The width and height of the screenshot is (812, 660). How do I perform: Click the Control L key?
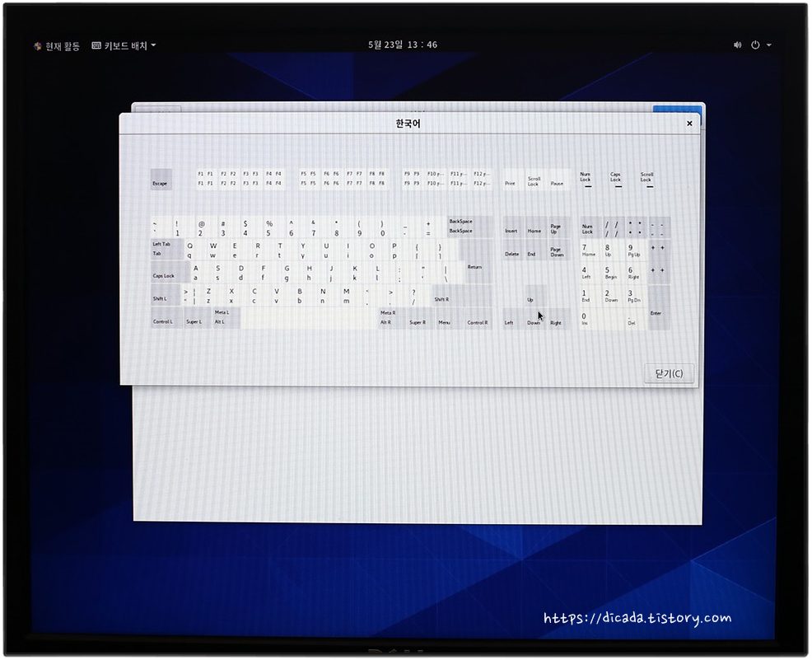[x=166, y=317]
